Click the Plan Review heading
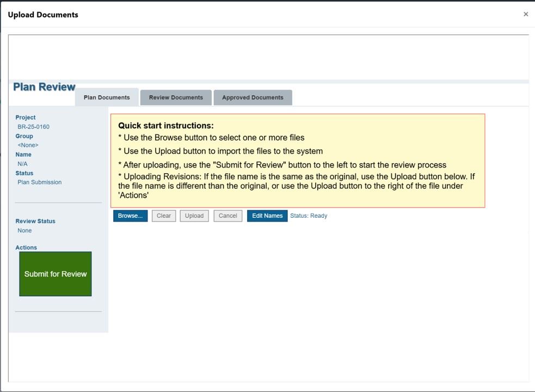Screen dimensions: 535x392 coord(44,87)
